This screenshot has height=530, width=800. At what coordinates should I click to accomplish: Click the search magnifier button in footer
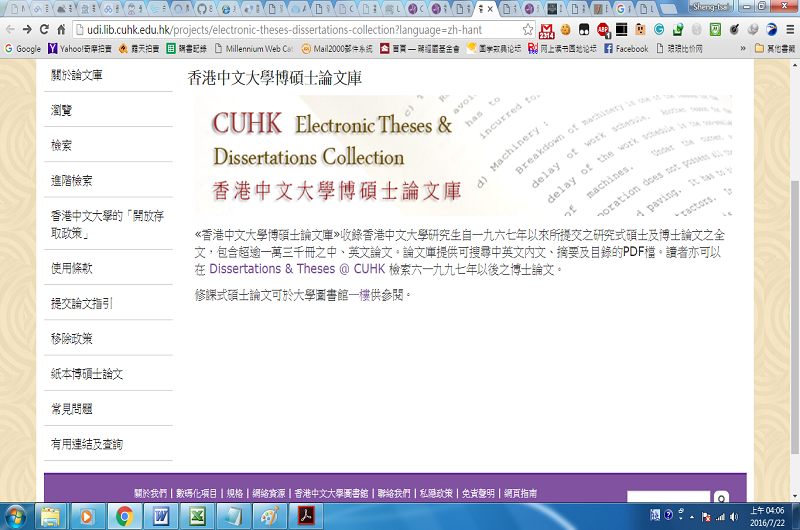click(722, 497)
